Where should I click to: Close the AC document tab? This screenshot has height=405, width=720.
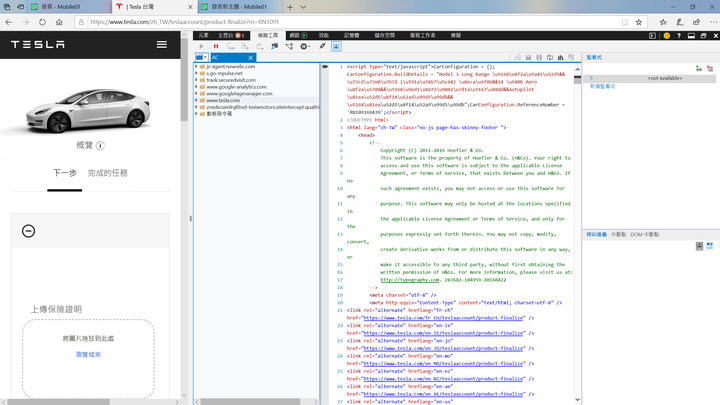pyautogui.click(x=250, y=57)
